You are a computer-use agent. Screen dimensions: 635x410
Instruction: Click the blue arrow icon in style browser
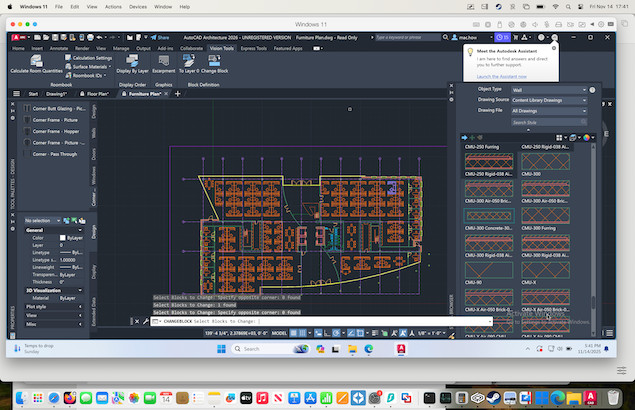(x=466, y=137)
